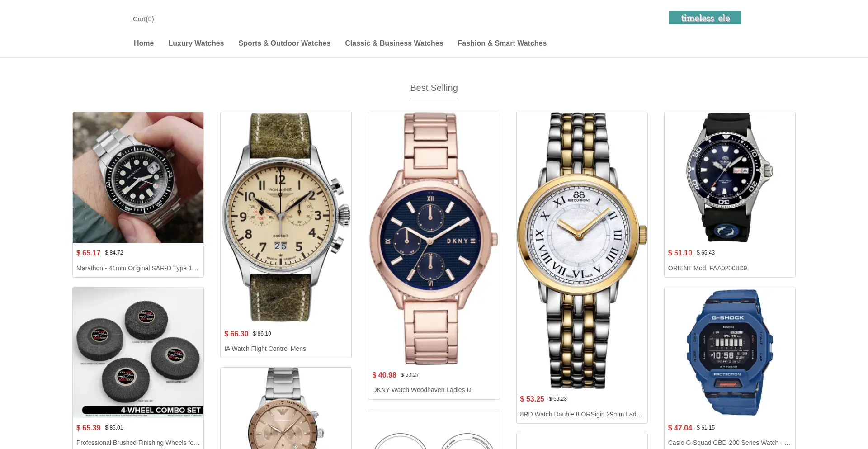Open the Cart(0) link

(x=143, y=19)
